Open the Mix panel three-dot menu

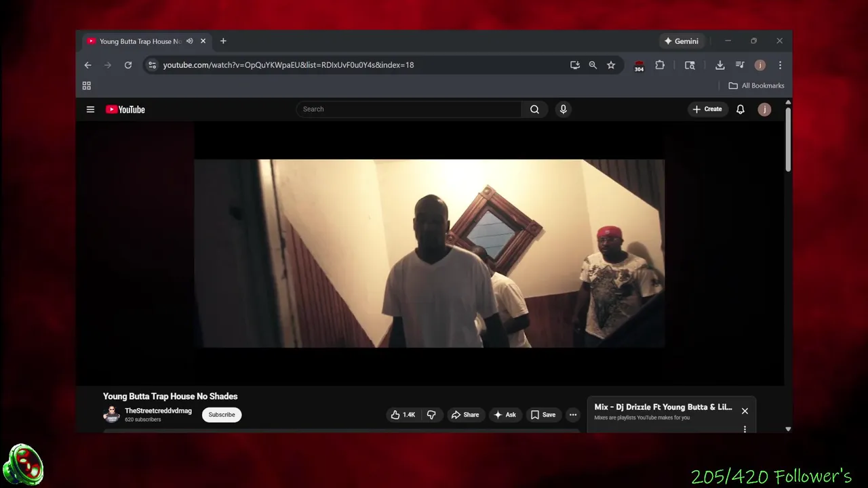tap(745, 428)
